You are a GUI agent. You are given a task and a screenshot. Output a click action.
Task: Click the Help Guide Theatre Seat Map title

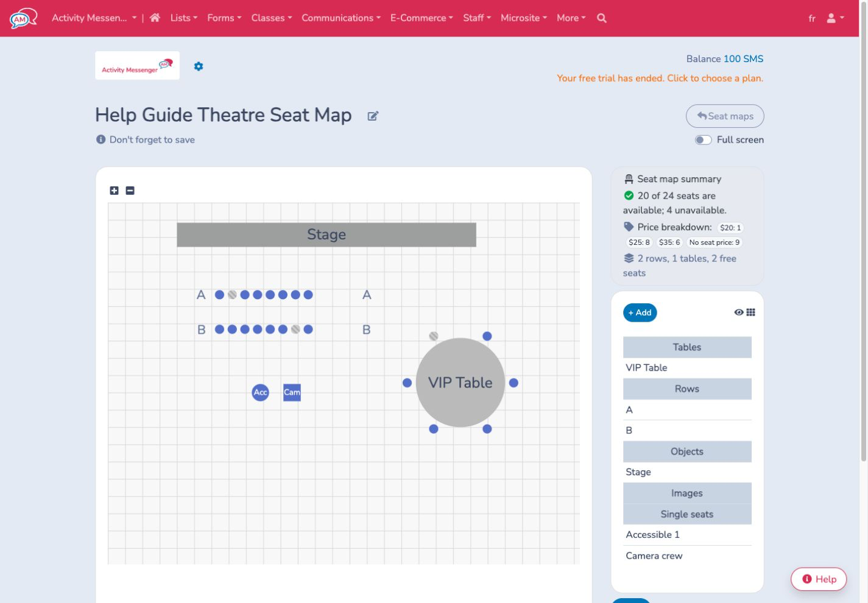224,115
